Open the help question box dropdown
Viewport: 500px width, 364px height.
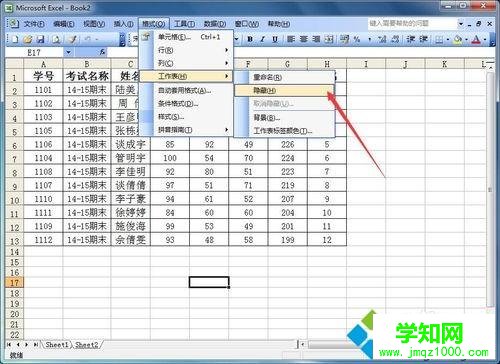[461, 24]
